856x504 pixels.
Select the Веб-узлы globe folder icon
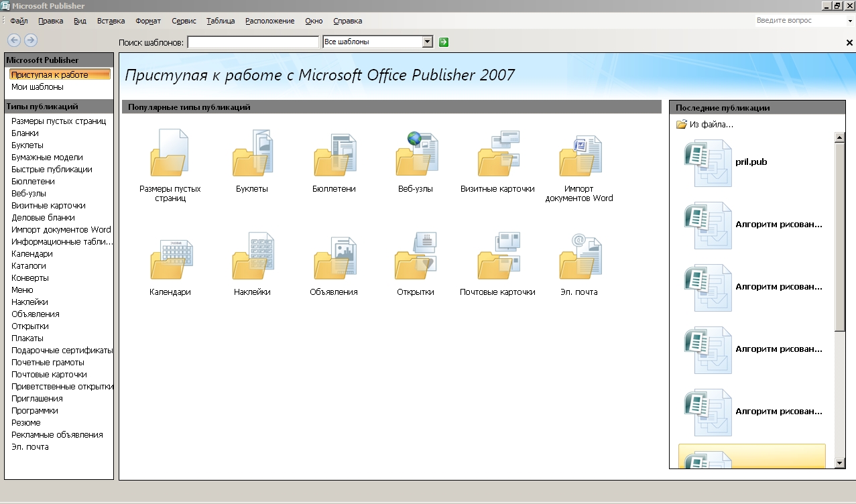click(416, 153)
